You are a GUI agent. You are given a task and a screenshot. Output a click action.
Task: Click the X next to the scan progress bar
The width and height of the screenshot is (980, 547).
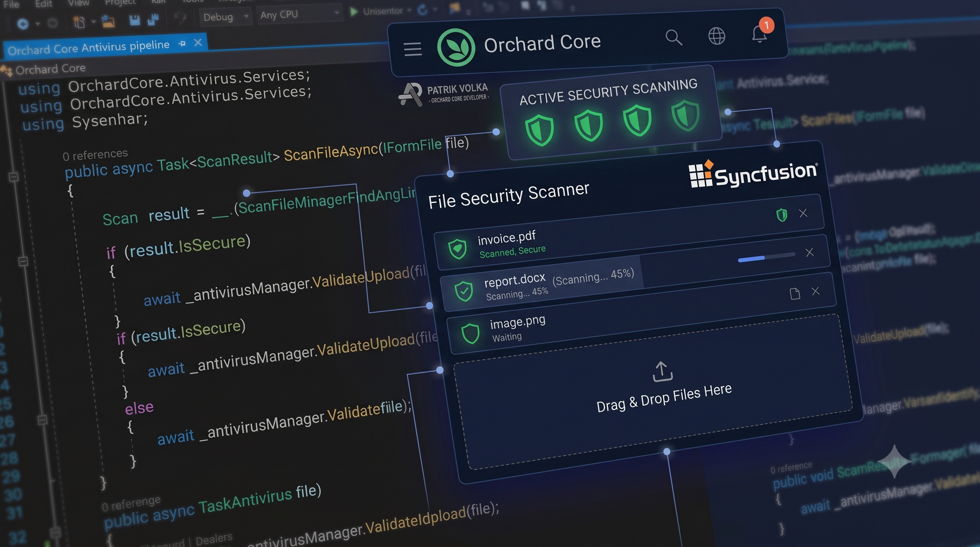click(809, 252)
